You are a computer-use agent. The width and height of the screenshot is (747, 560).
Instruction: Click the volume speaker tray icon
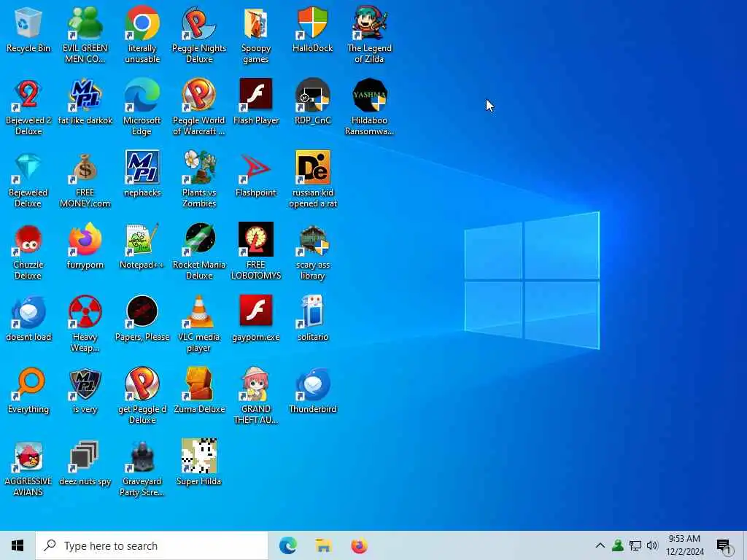point(652,545)
